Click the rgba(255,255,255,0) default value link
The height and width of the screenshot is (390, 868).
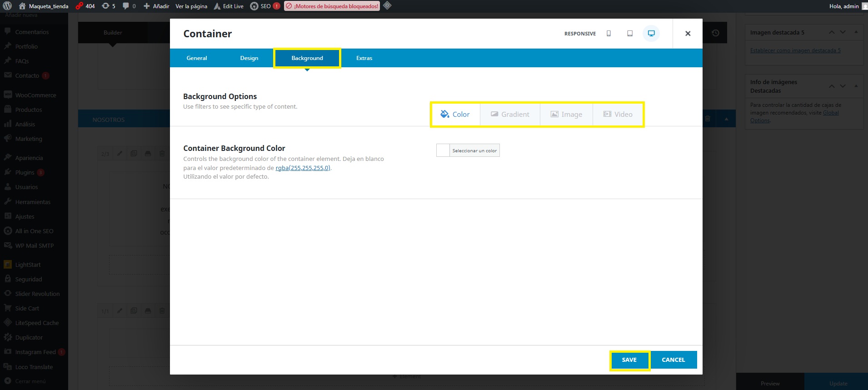303,168
